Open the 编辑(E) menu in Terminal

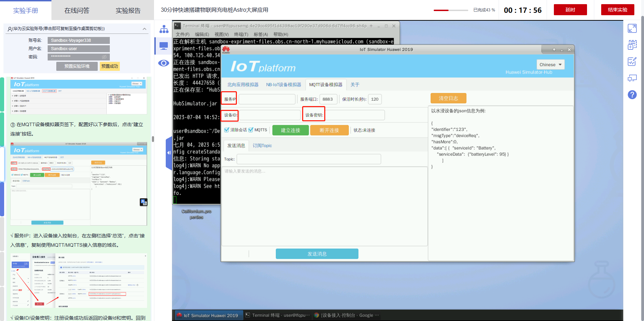[202, 35]
